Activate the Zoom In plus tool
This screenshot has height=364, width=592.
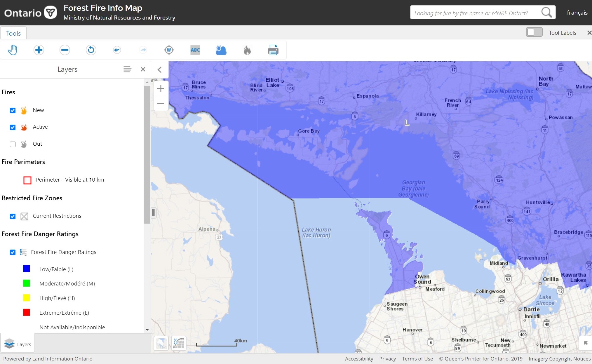tap(39, 50)
